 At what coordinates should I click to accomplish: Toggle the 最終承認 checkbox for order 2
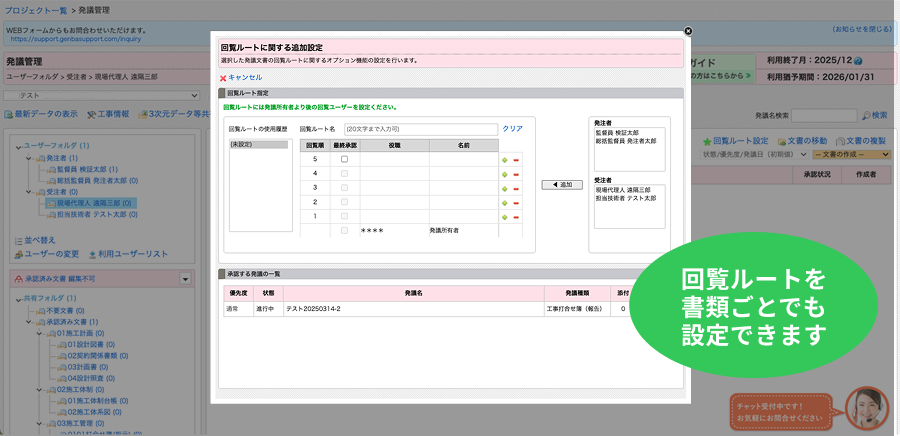coord(345,202)
